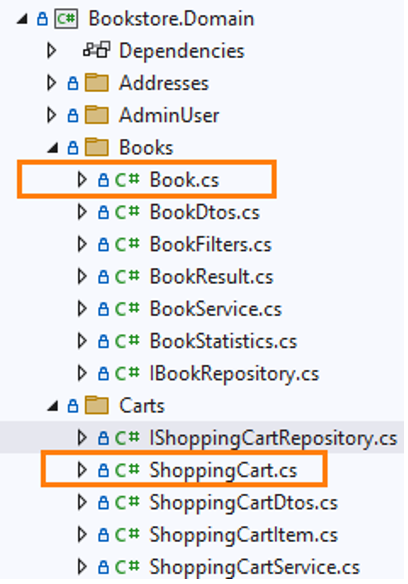Expand the BookService.cs arrow
The image size is (408, 584).
82,309
